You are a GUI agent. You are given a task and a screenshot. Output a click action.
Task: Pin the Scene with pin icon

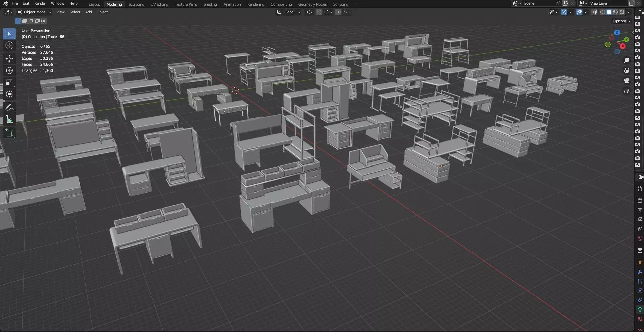[558, 3]
